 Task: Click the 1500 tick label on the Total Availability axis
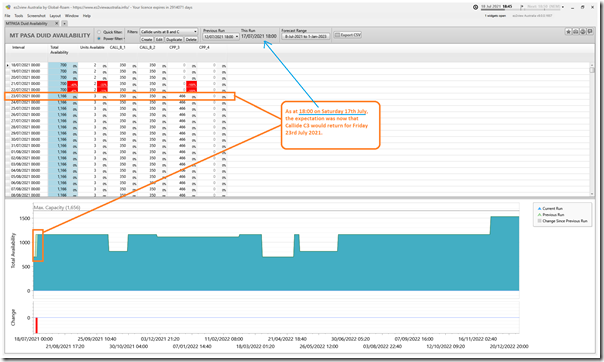(x=25, y=218)
